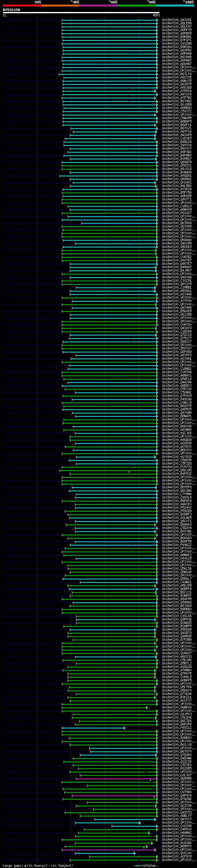
Task: Click the UniRef100_Q43292 hit label
Action: pyautogui.click(x=177, y=20)
